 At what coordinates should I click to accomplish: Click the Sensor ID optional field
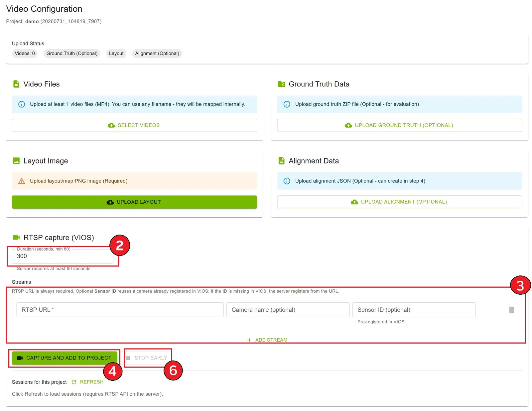coord(414,310)
